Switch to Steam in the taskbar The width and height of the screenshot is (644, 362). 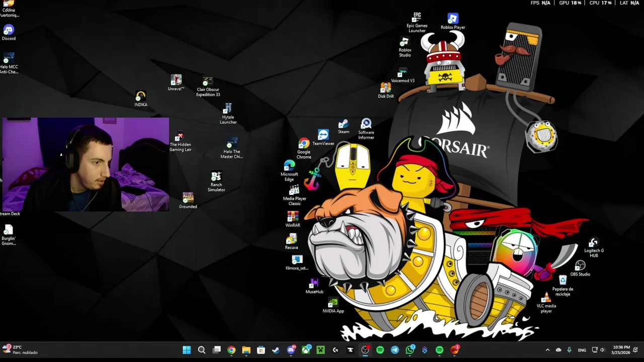(276, 350)
